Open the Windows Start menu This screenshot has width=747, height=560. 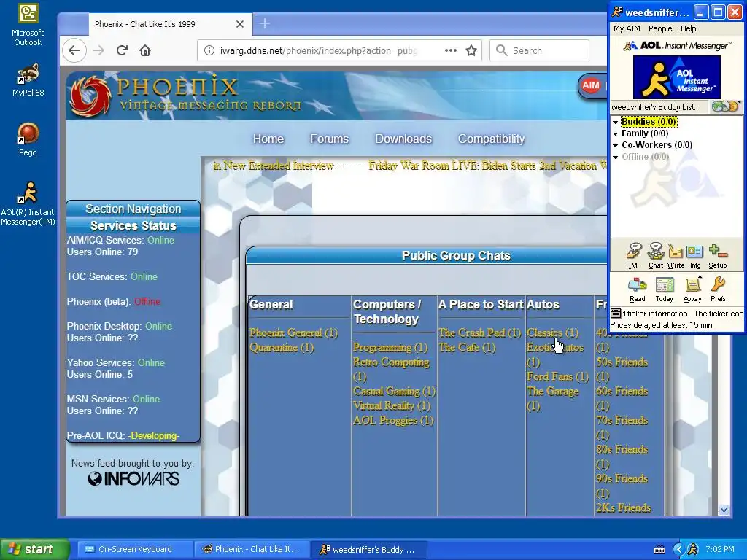34,549
